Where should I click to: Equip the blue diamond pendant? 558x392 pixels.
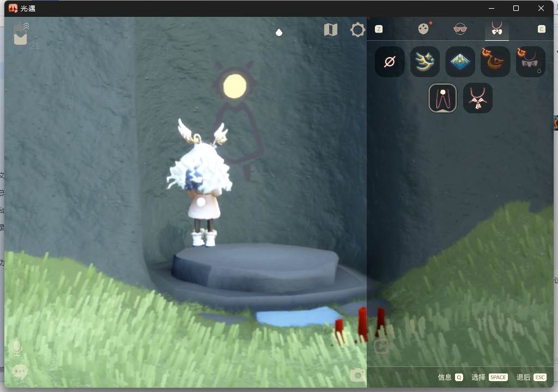click(x=460, y=62)
